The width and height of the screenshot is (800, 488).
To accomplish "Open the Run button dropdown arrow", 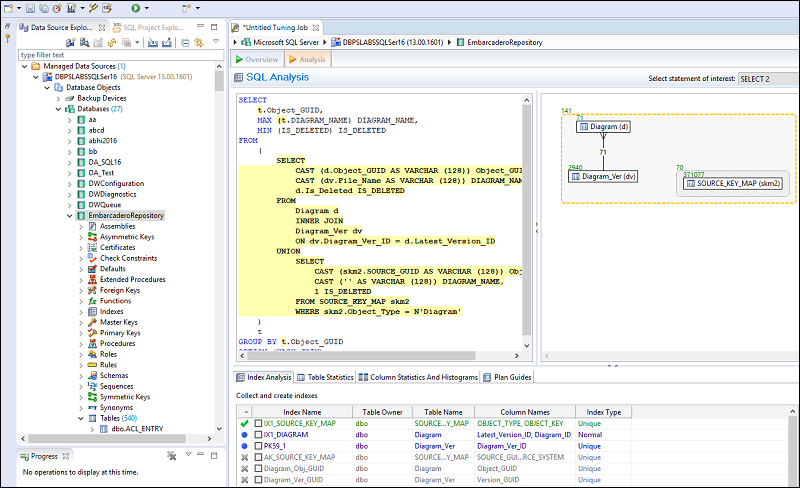I will pyautogui.click(x=147, y=8).
